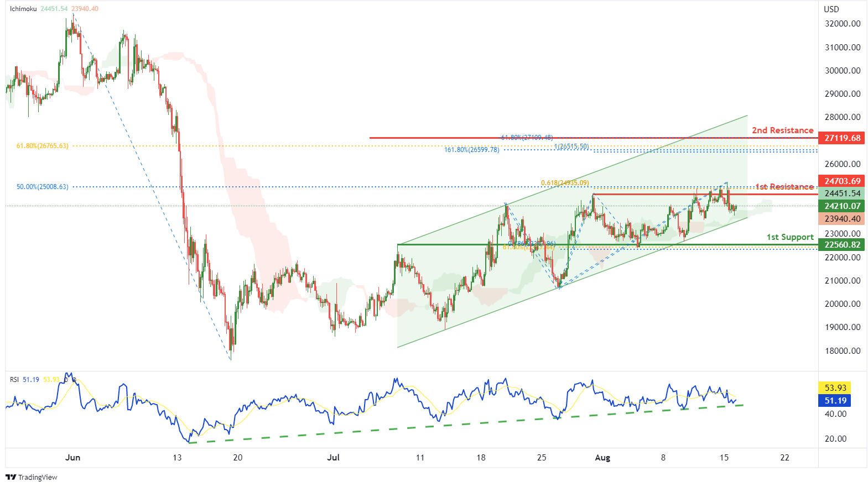Click the TradingView logo icon
Screen dimensions: 868x487
(x=11, y=477)
